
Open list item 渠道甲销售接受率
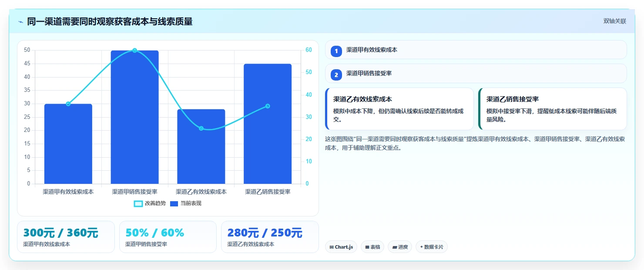(x=476, y=74)
